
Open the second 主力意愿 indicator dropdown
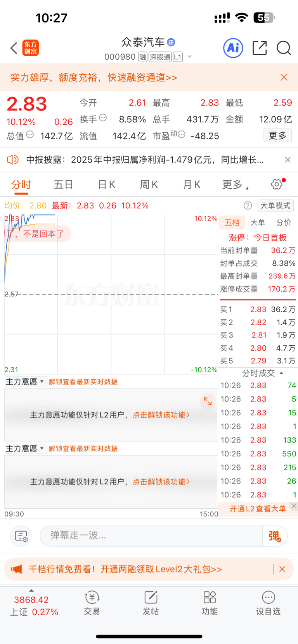coord(26,448)
